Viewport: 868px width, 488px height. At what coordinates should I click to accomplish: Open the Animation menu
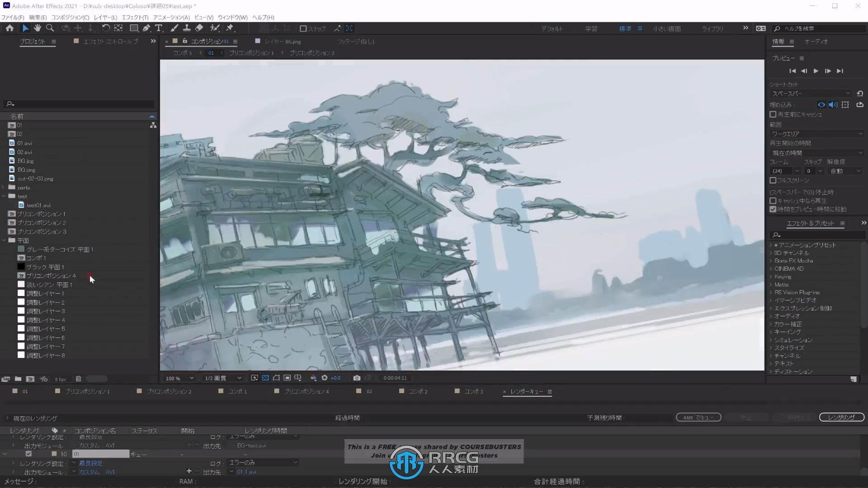click(x=171, y=17)
